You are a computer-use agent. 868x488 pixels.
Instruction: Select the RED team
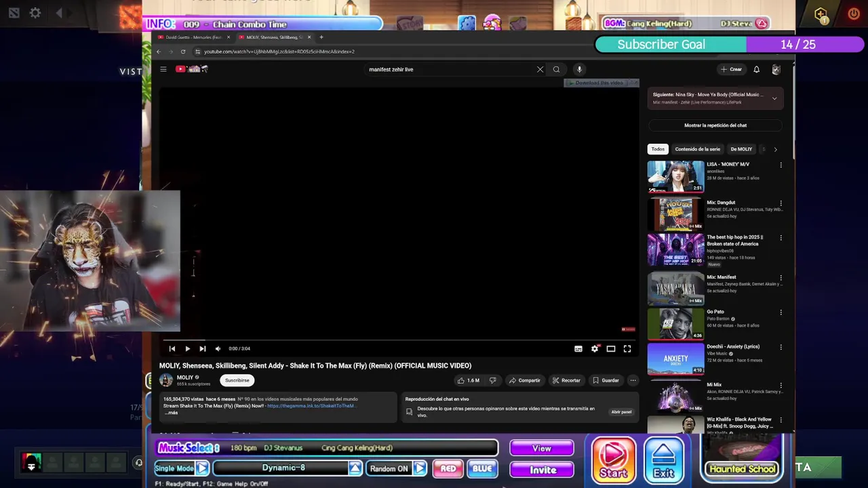(448, 468)
